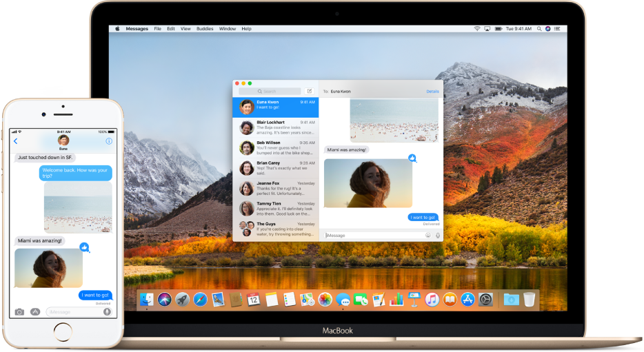Image resolution: width=644 pixels, height=352 pixels.
Task: Open the Help menu
Action: pos(246,29)
